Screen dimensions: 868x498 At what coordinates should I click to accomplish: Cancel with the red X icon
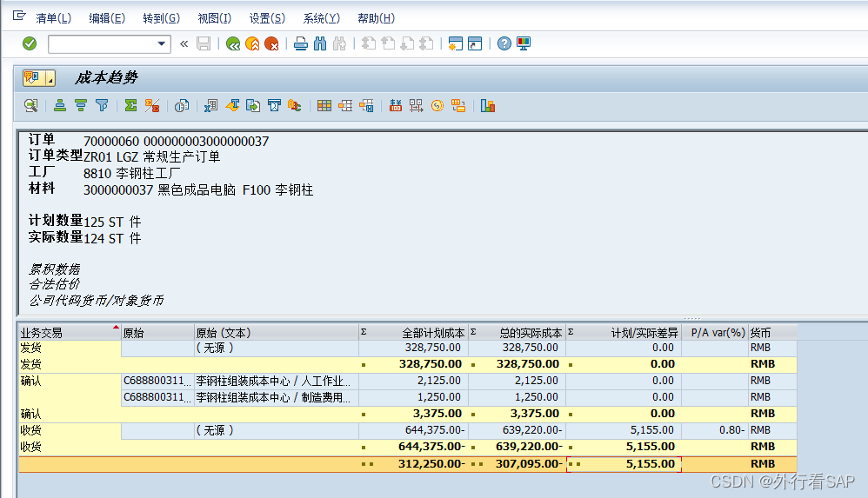point(272,43)
